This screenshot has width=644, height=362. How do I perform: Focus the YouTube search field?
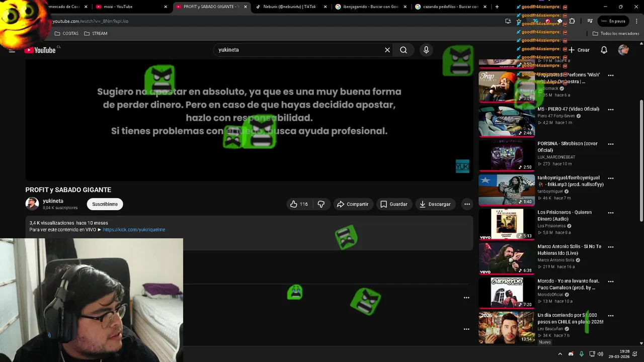coord(299,50)
